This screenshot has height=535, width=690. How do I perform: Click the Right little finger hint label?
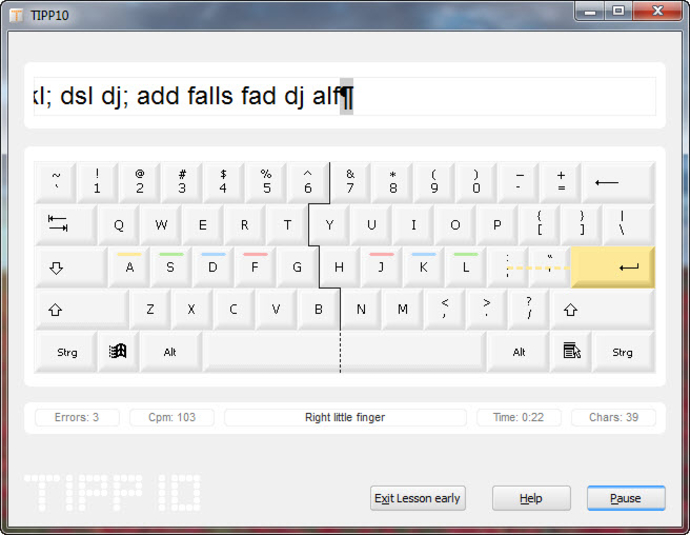344,417
